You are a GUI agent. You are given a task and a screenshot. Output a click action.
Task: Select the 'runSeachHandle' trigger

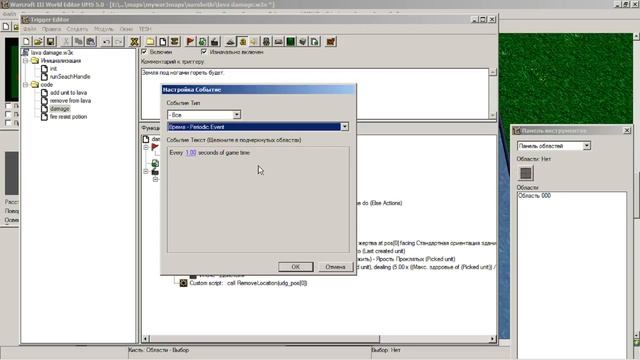click(x=70, y=77)
